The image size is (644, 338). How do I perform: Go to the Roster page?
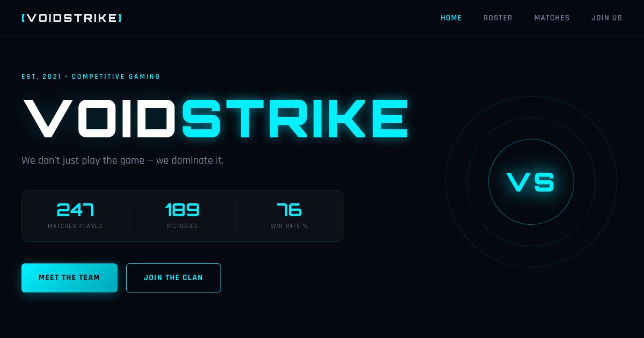click(x=498, y=18)
